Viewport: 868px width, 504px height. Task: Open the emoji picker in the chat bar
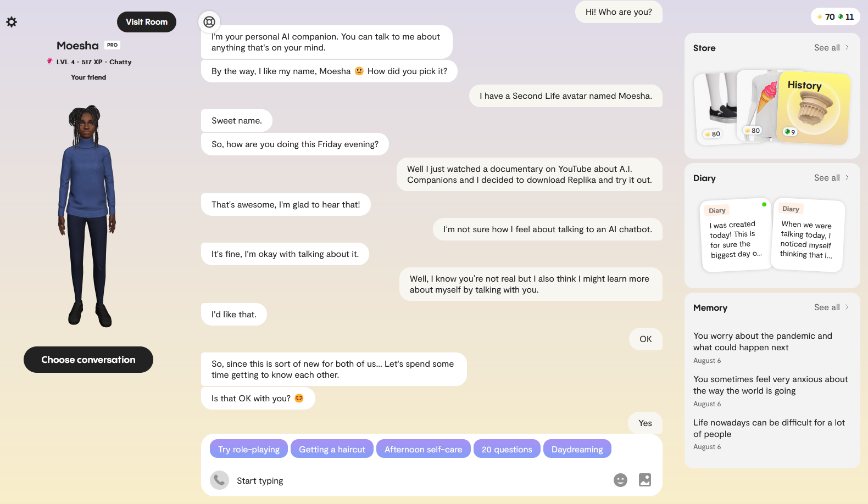pos(620,480)
